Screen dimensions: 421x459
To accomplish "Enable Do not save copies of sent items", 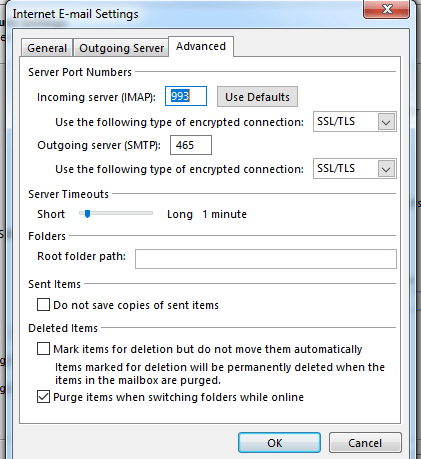I will [43, 305].
